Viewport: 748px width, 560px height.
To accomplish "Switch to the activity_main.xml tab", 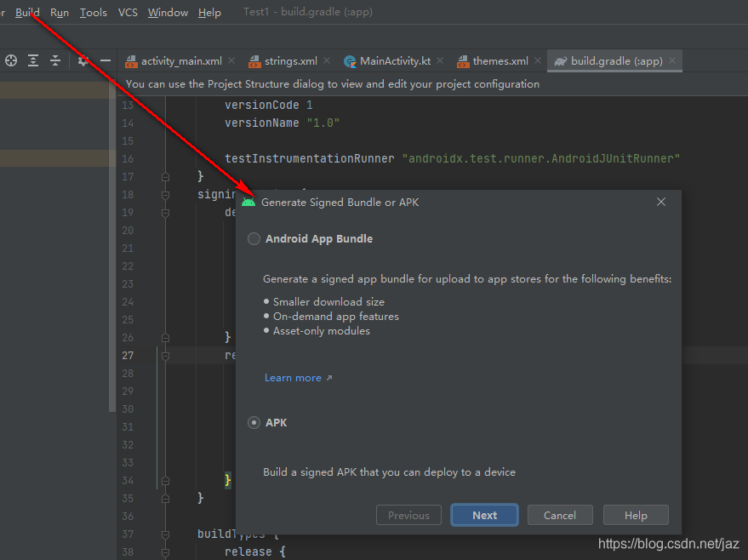I will [181, 61].
